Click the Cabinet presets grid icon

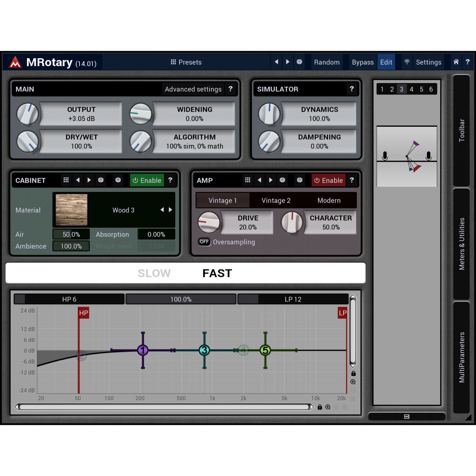pos(66,180)
